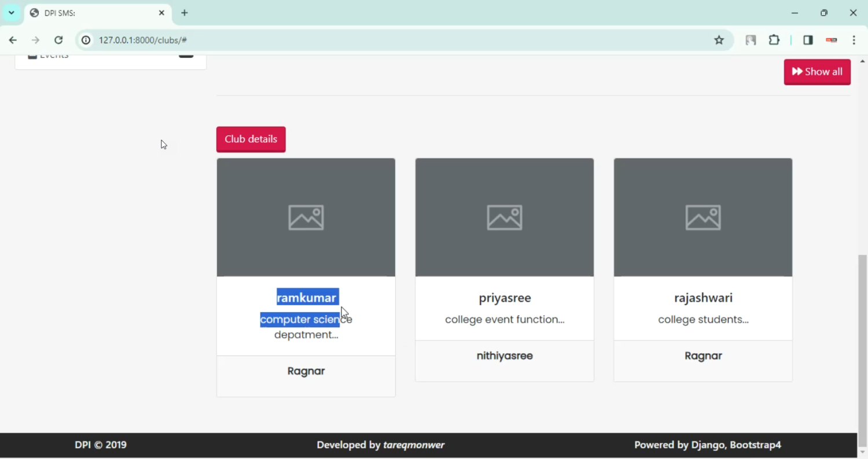The height and width of the screenshot is (459, 868).
Task: Bookmark this page with the star icon
Action: pos(719,40)
